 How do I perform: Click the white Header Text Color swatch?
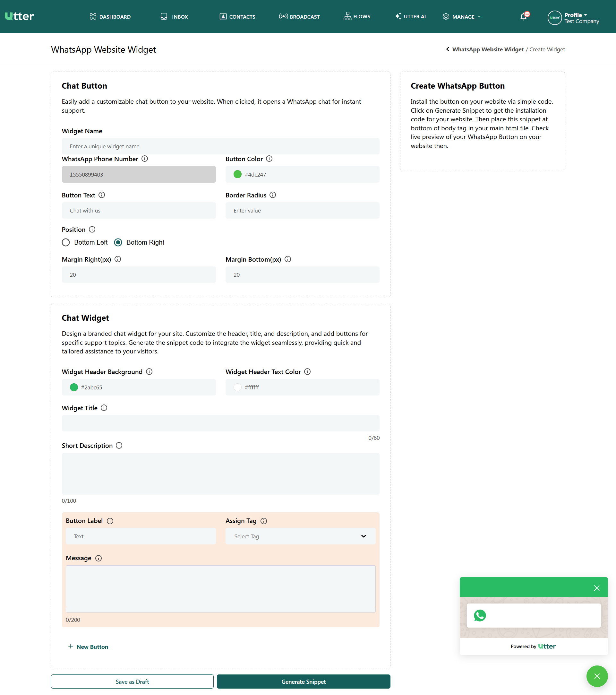(x=237, y=387)
